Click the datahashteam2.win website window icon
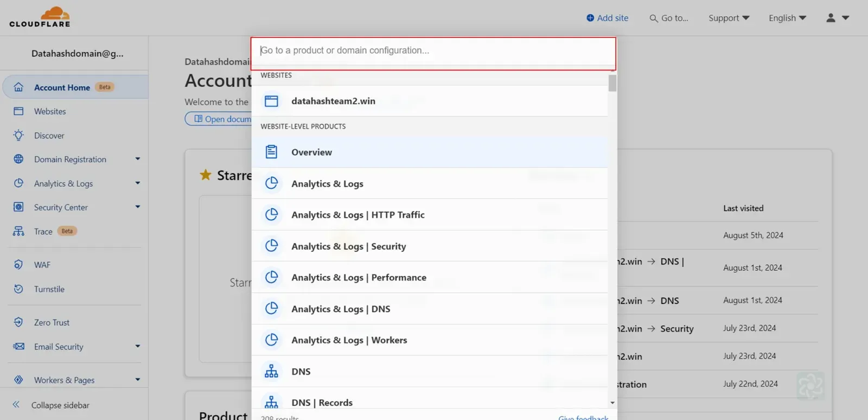 point(271,101)
